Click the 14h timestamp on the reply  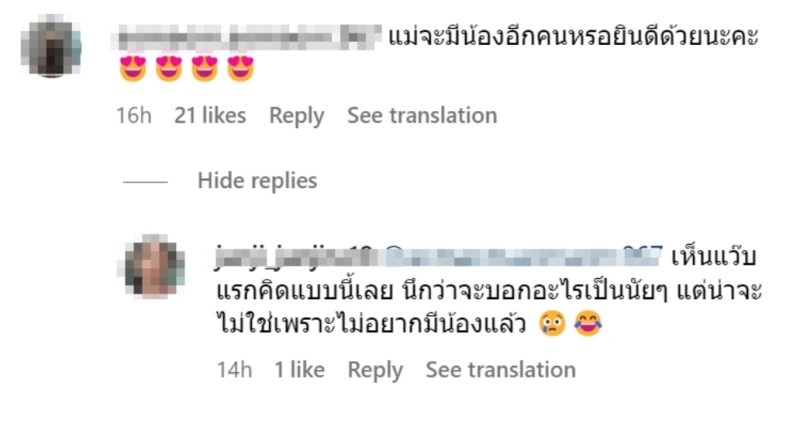[235, 370]
